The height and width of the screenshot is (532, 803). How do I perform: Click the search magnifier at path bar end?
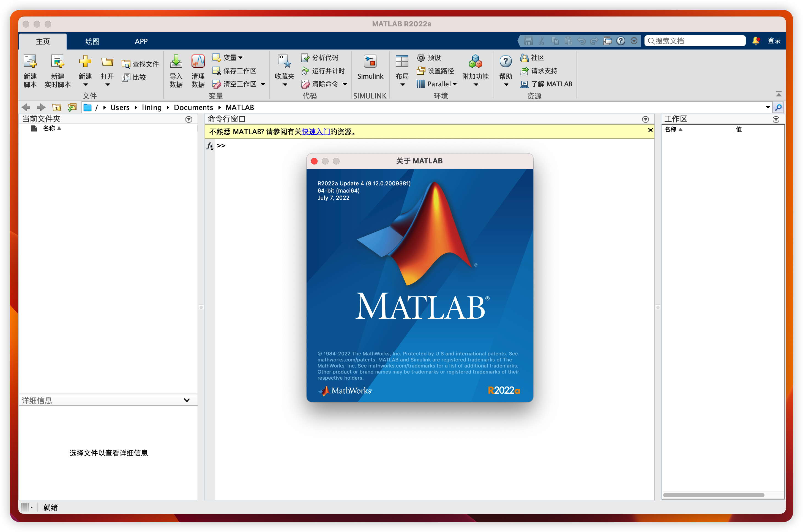pos(779,108)
